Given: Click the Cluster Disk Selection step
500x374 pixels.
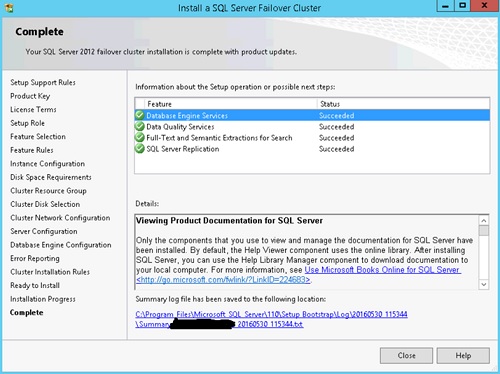Looking at the screenshot, I should (x=45, y=204).
